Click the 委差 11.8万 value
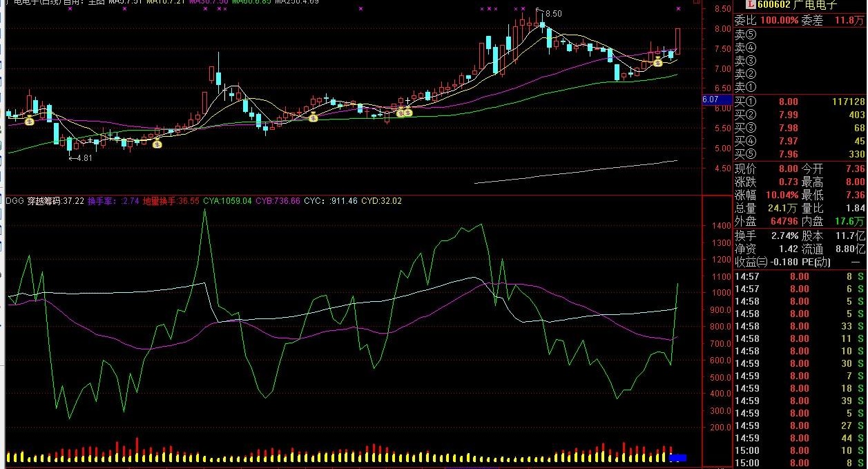Screen dimensions: 868x469 [850, 21]
